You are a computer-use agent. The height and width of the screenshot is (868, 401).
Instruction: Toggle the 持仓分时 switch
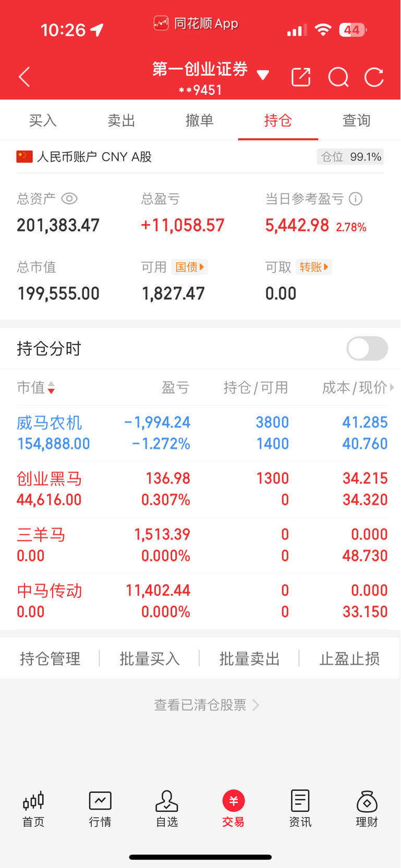367,348
